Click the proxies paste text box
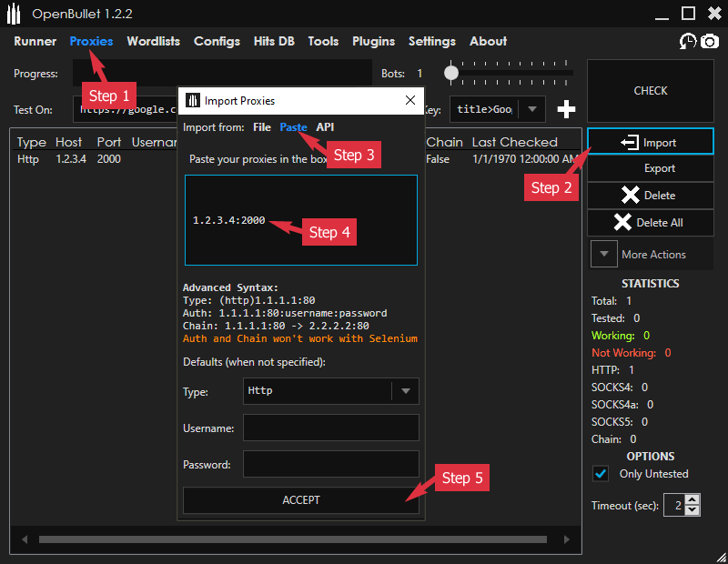 [x=301, y=220]
